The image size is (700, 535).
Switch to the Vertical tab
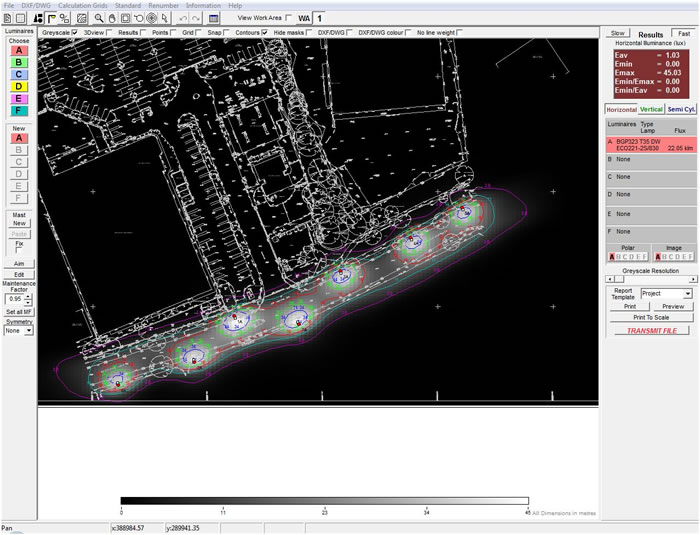pyautogui.click(x=651, y=109)
